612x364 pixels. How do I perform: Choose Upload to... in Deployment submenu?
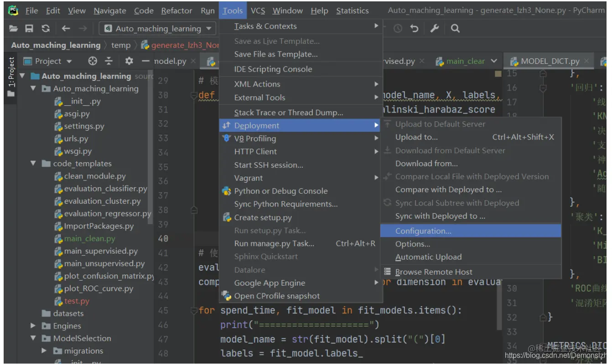click(471, 137)
